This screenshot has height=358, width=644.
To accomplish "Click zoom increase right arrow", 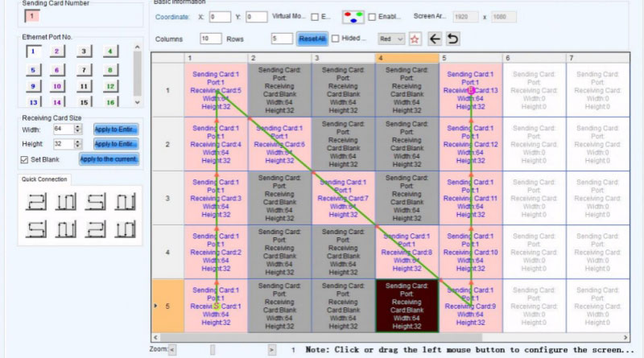I will pyautogui.click(x=271, y=350).
